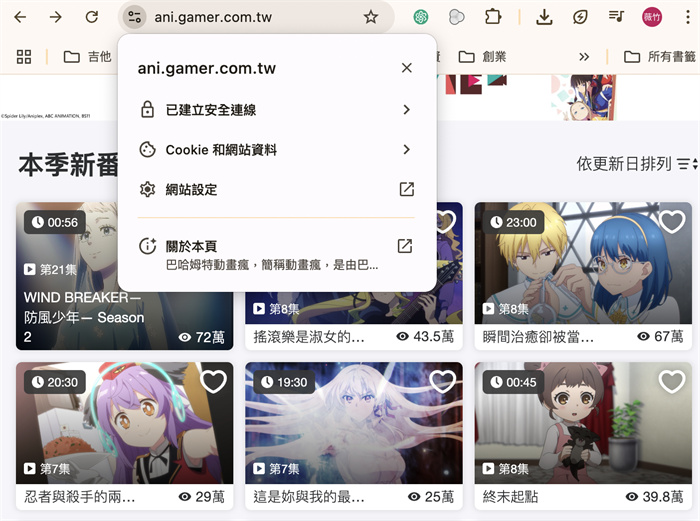Image resolution: width=700 pixels, height=521 pixels.
Task: Open Chrome's three-dot menu
Action: (688, 17)
